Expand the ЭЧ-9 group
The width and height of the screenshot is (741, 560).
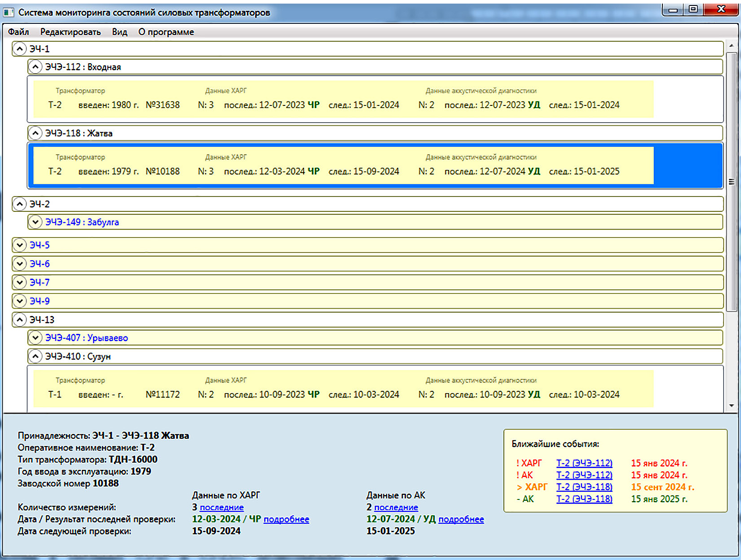(x=19, y=301)
